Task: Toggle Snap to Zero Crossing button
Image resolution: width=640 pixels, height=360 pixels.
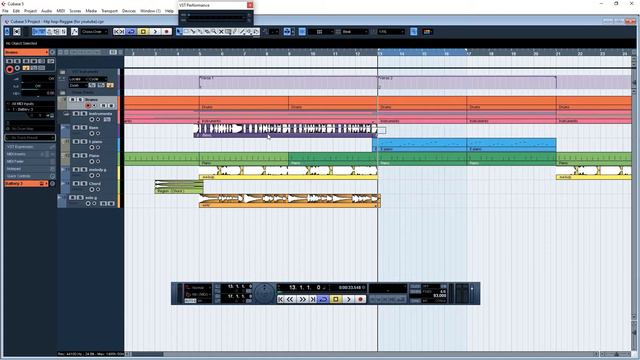Action: (413, 32)
